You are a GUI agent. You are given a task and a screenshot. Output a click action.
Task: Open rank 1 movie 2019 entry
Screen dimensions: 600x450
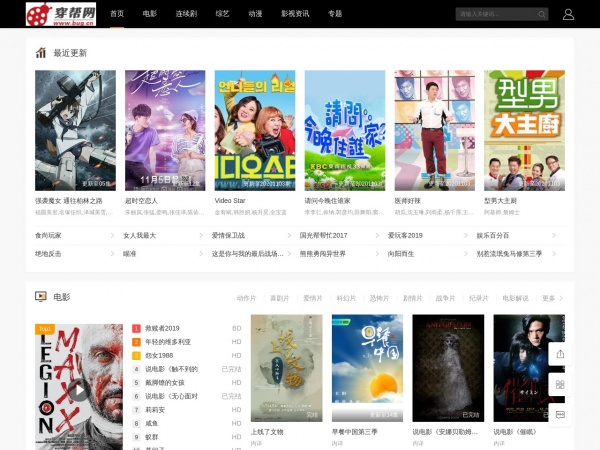pos(187,328)
